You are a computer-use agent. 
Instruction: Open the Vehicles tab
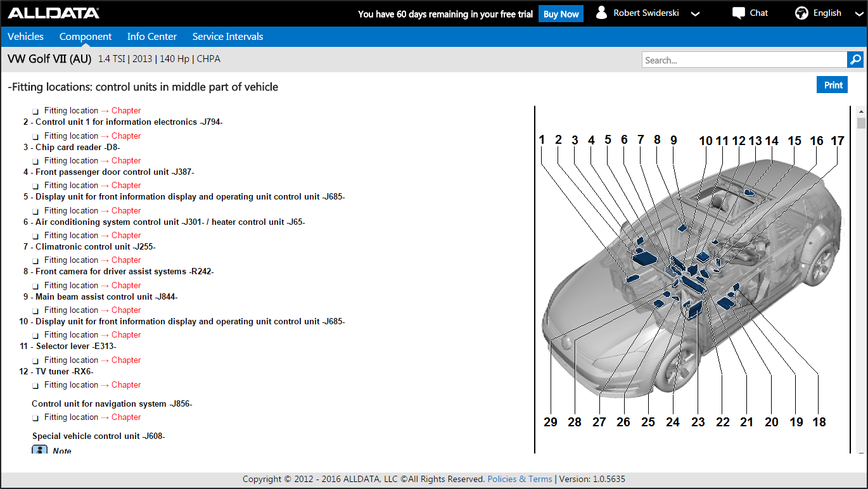[x=26, y=37]
